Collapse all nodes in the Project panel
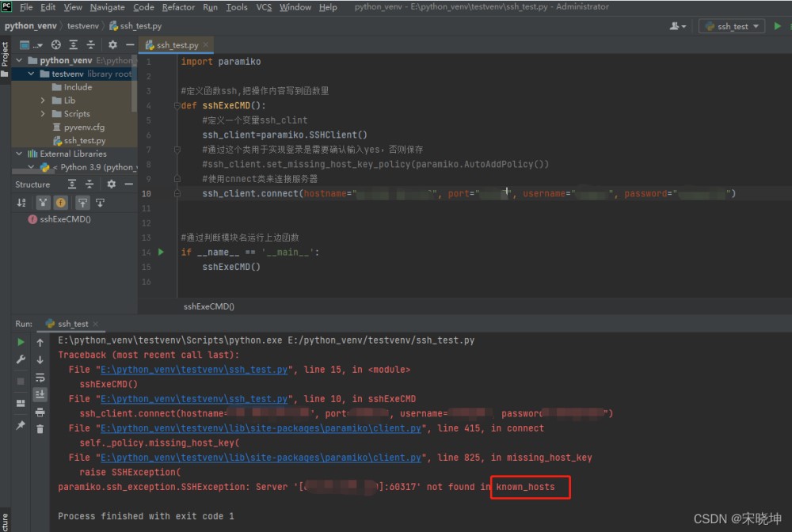The height and width of the screenshot is (532, 792). click(x=91, y=45)
